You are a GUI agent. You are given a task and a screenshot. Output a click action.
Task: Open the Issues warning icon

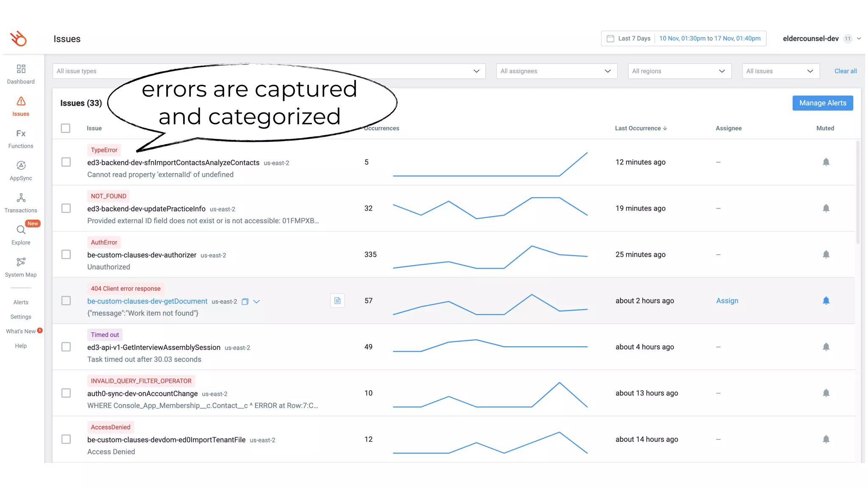tap(21, 101)
